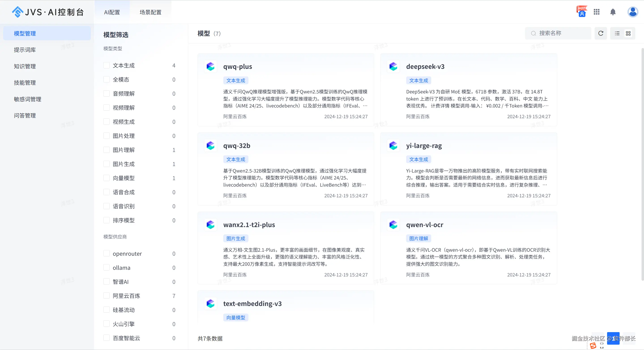The height and width of the screenshot is (350, 644).
Task: Click the deepseek-v3 model icon
Action: coord(393,67)
